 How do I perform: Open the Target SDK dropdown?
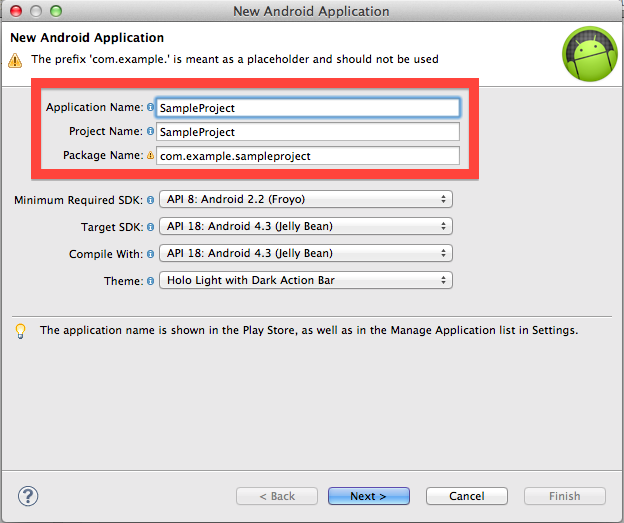306,226
